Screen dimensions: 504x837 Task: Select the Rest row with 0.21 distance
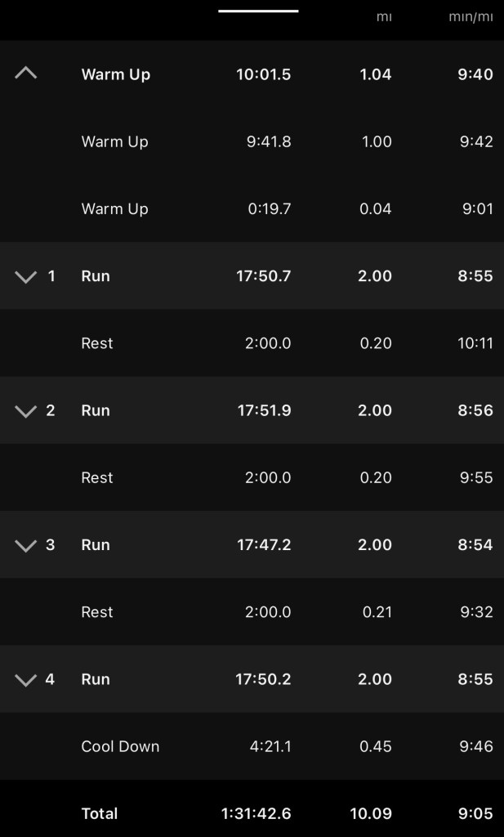[97, 611]
